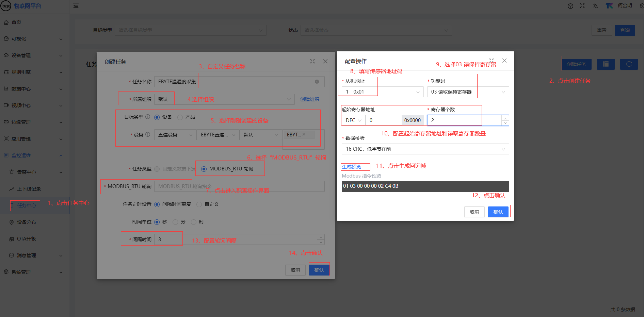Clear the task name input icon
Image resolution: width=644 pixels, height=317 pixels.
pos(317,82)
